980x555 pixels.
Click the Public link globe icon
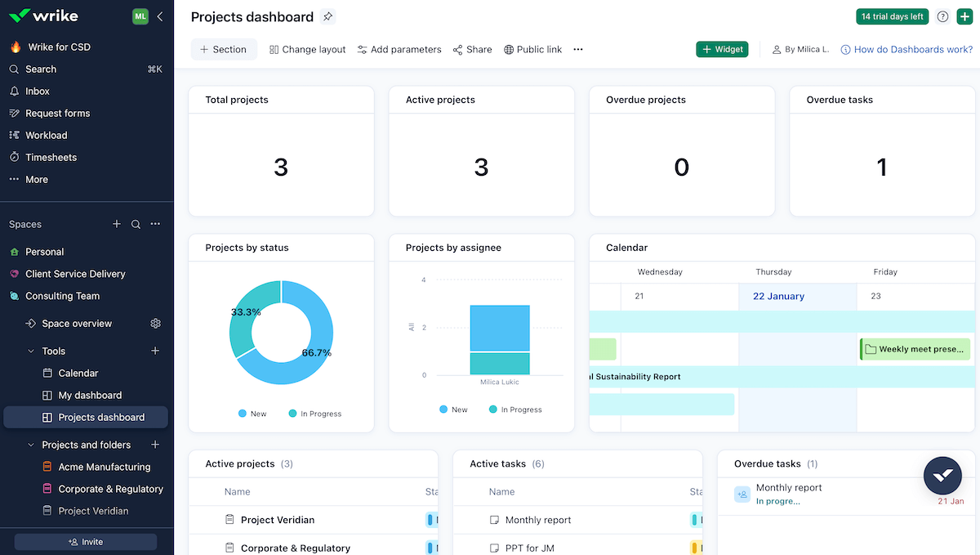click(x=508, y=49)
